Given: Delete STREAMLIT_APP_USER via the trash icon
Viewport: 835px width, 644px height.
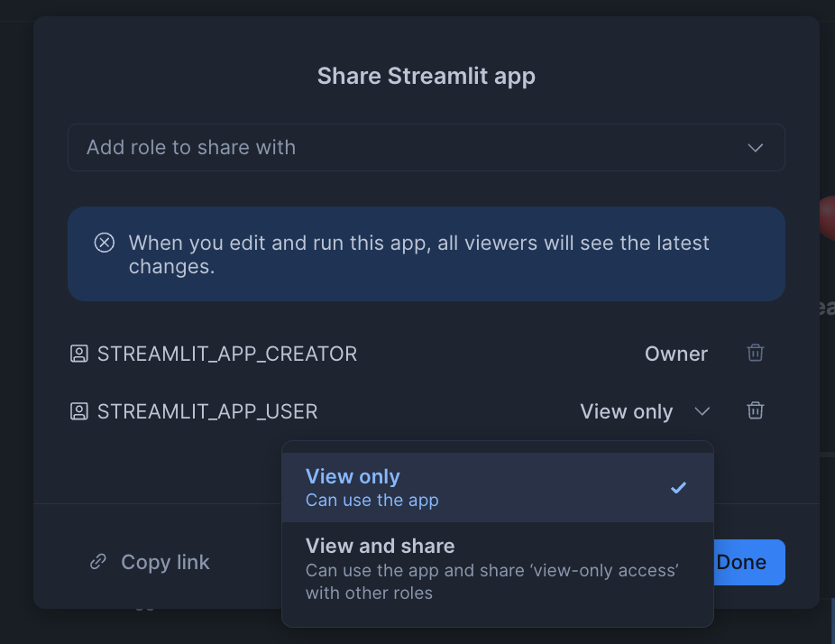Looking at the screenshot, I should (755, 410).
